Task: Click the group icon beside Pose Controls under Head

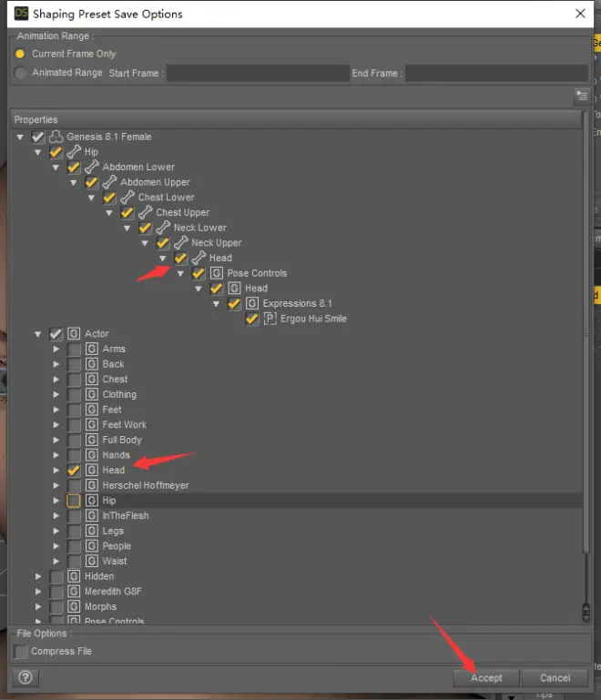Action: pyautogui.click(x=217, y=273)
